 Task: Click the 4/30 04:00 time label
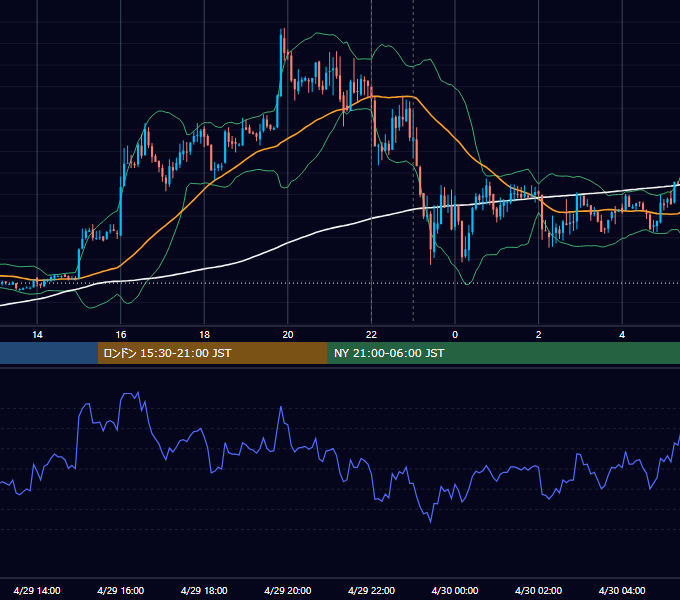(x=622, y=590)
